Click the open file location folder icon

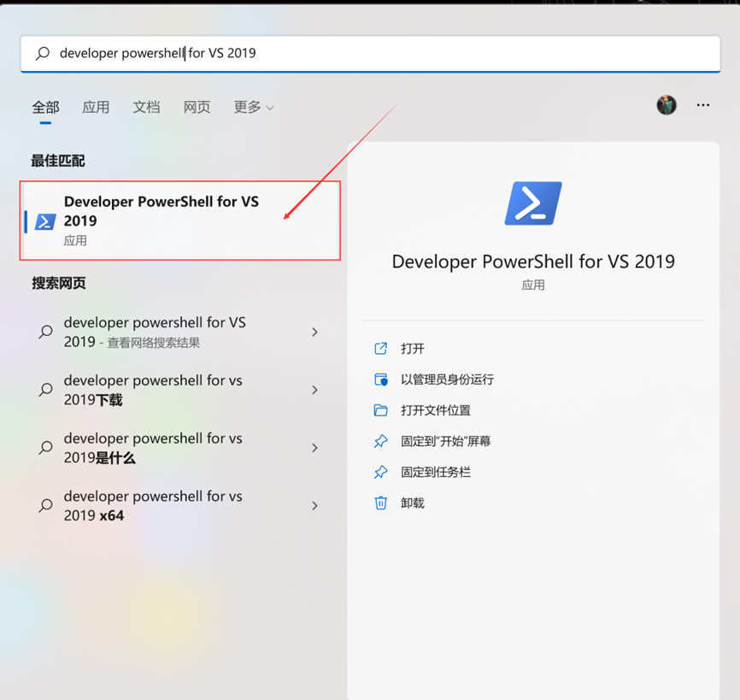pyautogui.click(x=381, y=410)
